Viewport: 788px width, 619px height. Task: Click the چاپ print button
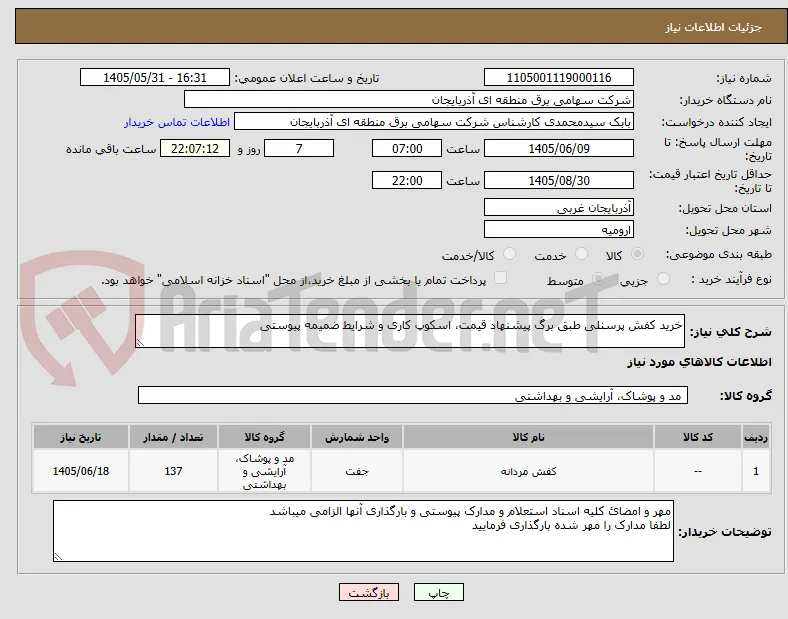pos(439,592)
